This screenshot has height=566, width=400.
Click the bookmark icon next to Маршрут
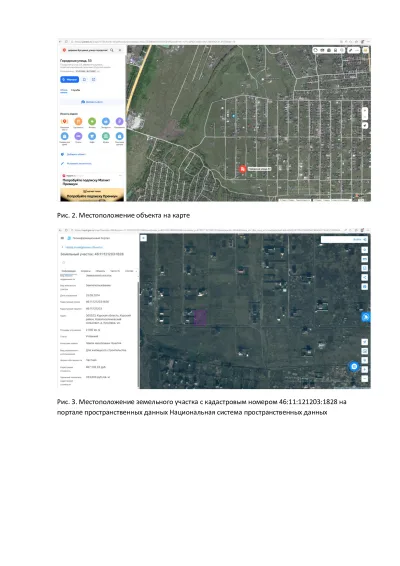coord(84,79)
